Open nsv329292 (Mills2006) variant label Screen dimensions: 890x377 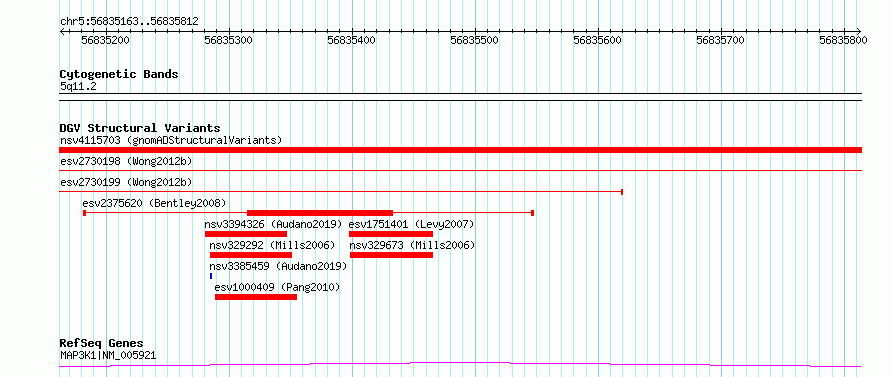tap(272, 245)
